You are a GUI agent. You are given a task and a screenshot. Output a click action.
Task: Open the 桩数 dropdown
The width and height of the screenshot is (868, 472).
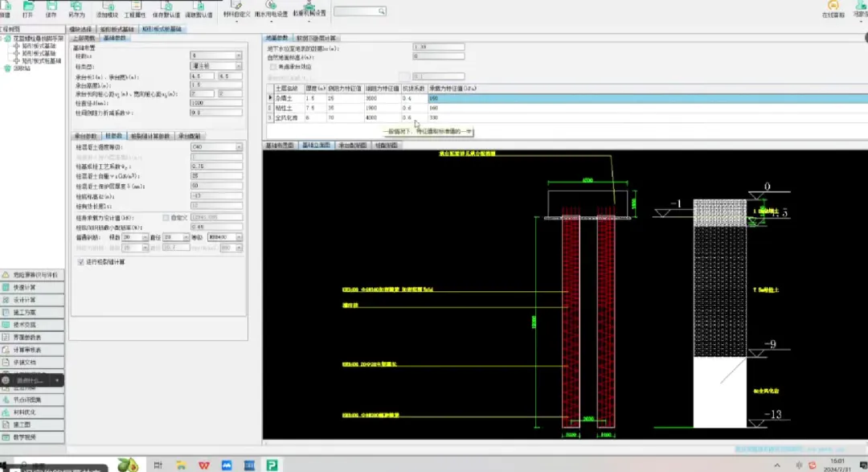tap(239, 55)
